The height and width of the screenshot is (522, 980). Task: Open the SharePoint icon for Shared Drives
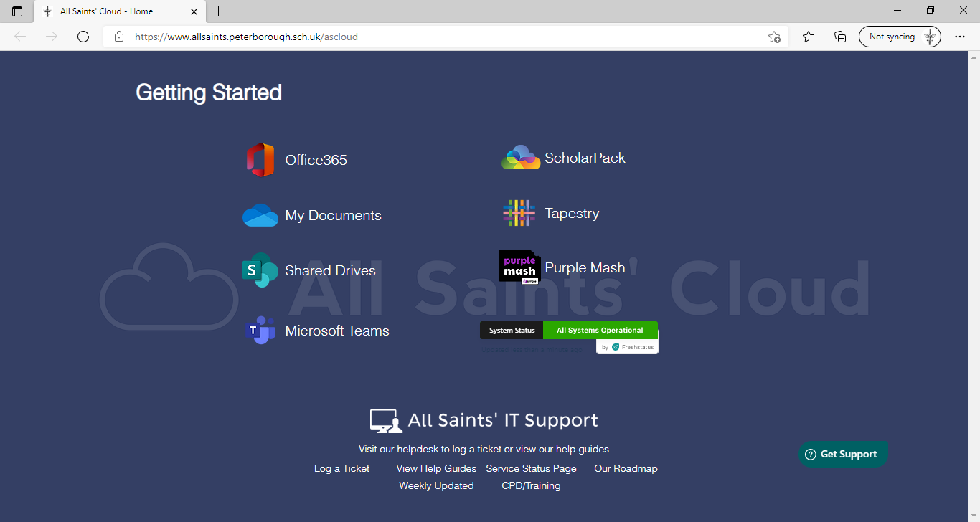point(260,270)
